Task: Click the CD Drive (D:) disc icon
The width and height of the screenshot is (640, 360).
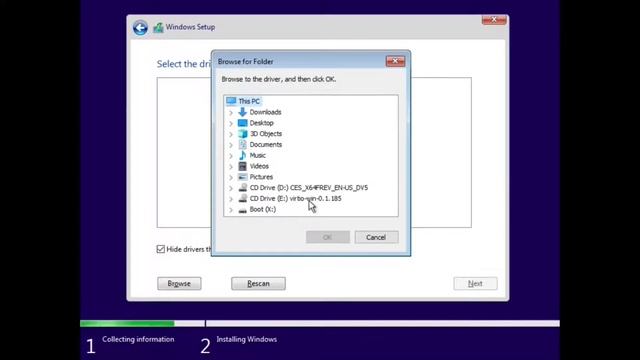Action: tap(242, 187)
